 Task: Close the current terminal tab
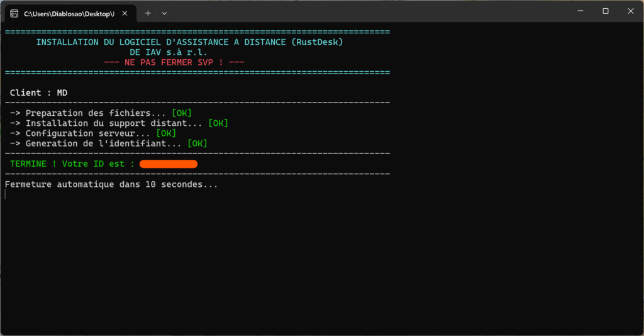[x=126, y=13]
